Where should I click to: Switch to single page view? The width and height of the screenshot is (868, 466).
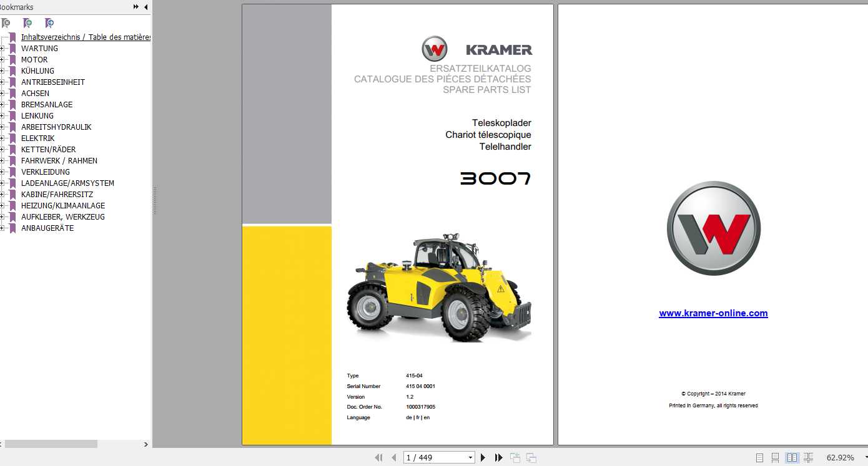(759, 457)
